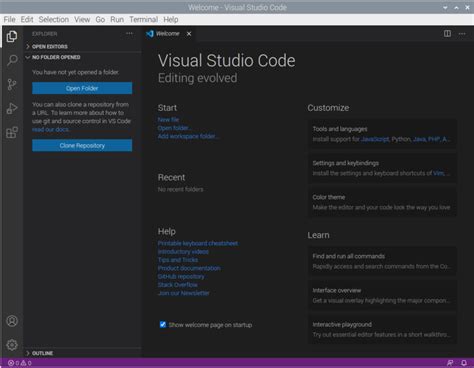474x368 pixels.
Task: Open the Source Control view icon
Action: (x=12, y=84)
